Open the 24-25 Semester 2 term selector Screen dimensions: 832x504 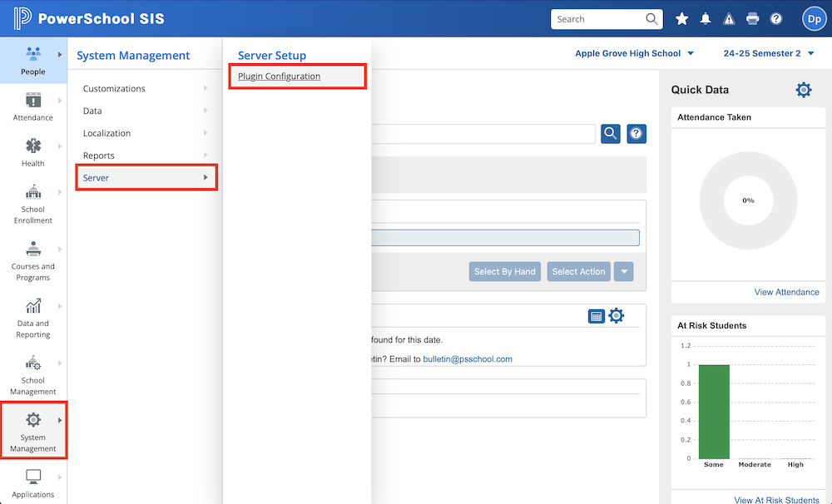click(768, 54)
